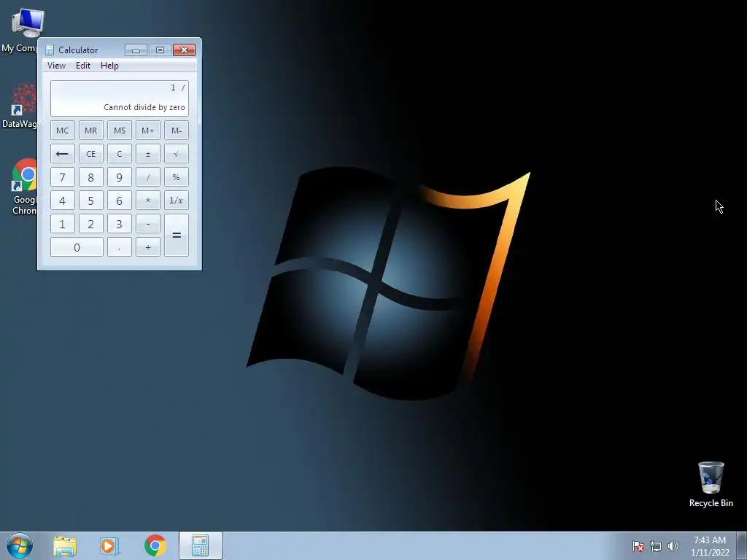This screenshot has width=747, height=560.
Task: Click digit 0 on calculator keypad
Action: 77,247
